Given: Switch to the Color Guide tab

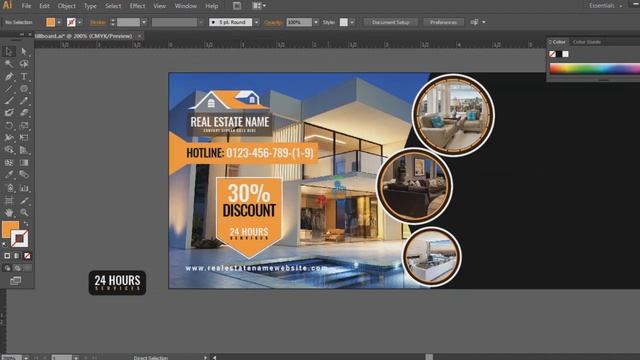Looking at the screenshot, I should pos(587,42).
